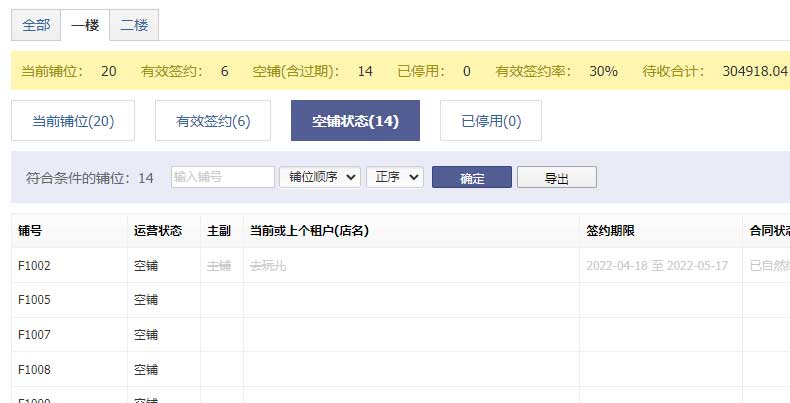The width and height of the screenshot is (790, 403).
Task: Click 当前铺位 count 20 in summary bar
Action: pos(109,71)
